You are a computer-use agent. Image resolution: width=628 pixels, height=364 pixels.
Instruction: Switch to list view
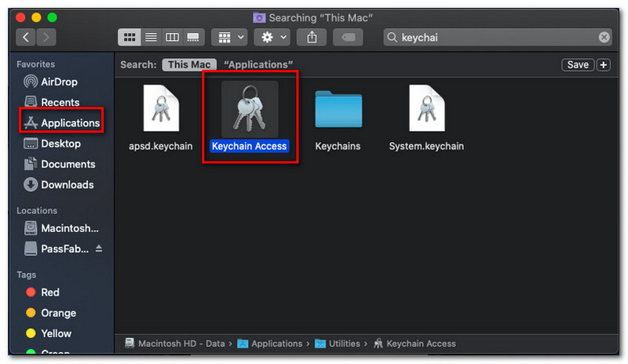151,37
